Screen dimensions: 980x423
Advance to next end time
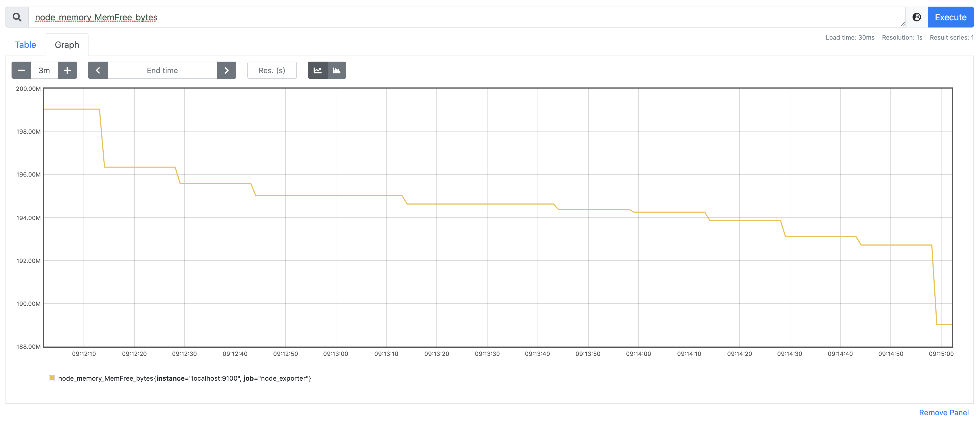pyautogui.click(x=226, y=70)
